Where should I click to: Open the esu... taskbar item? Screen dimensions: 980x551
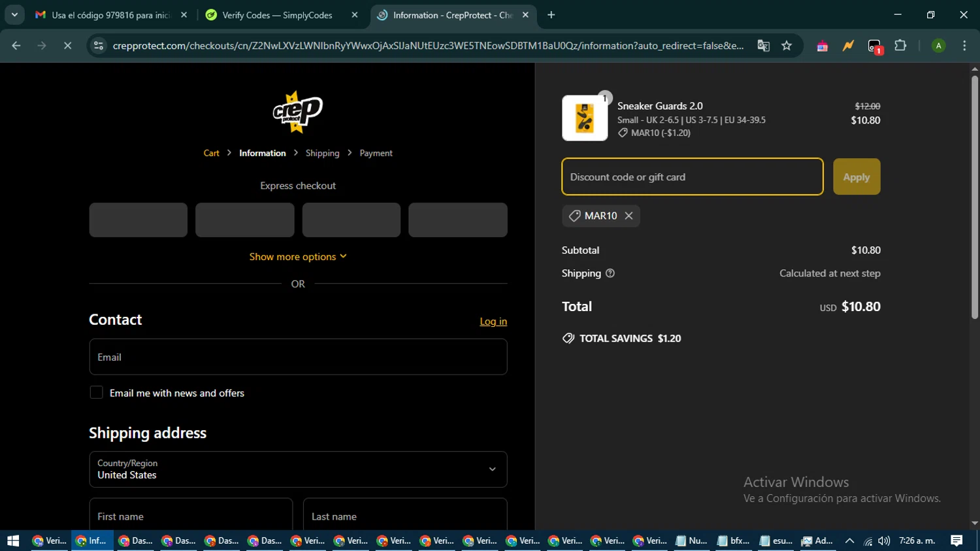776,541
